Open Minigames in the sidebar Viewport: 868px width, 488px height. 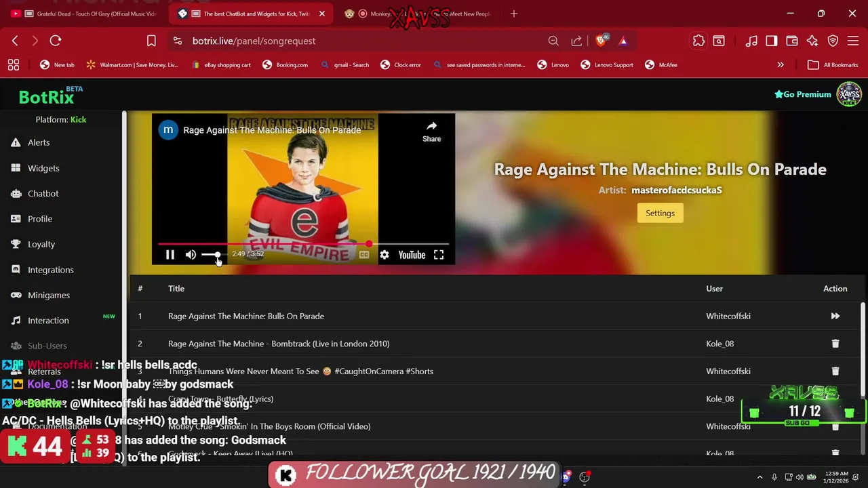point(49,295)
